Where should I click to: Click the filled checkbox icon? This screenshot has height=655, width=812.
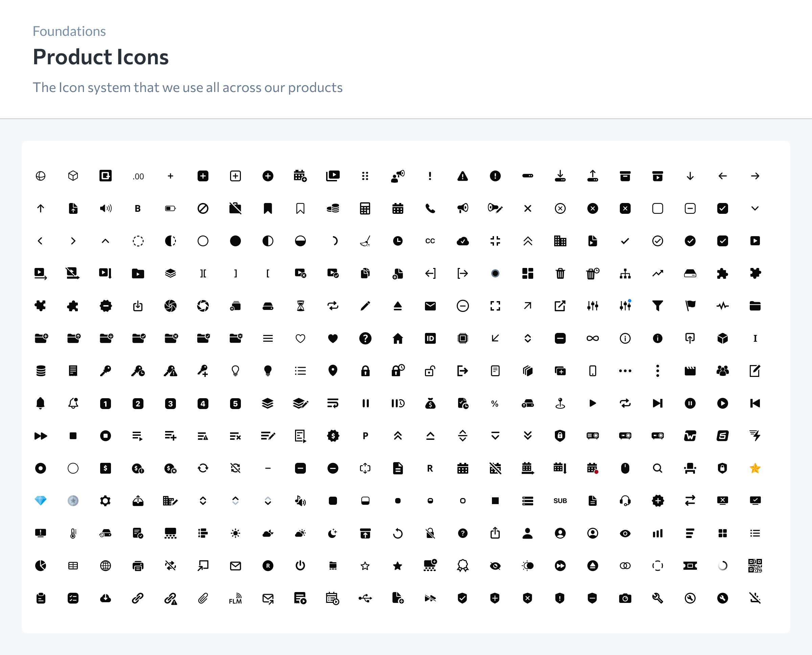(x=723, y=208)
